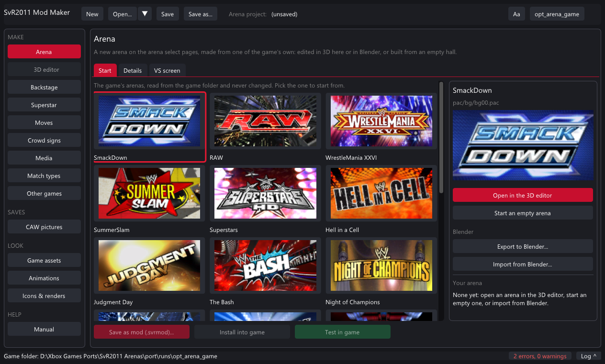Open the Crowd signs section

click(x=44, y=140)
